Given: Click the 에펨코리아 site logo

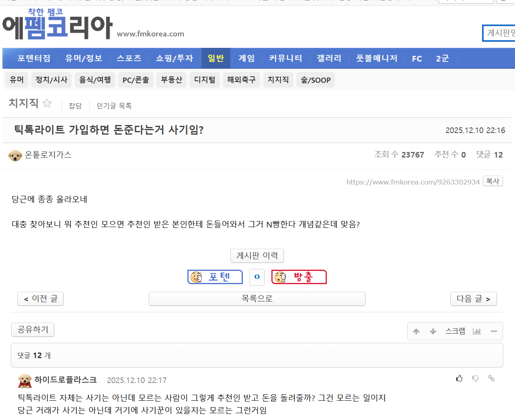Looking at the screenshot, I should coord(57,25).
